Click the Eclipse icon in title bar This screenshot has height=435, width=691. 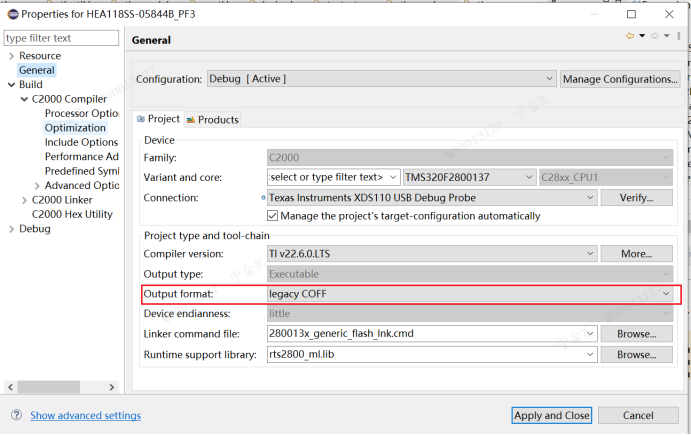pyautogui.click(x=13, y=14)
